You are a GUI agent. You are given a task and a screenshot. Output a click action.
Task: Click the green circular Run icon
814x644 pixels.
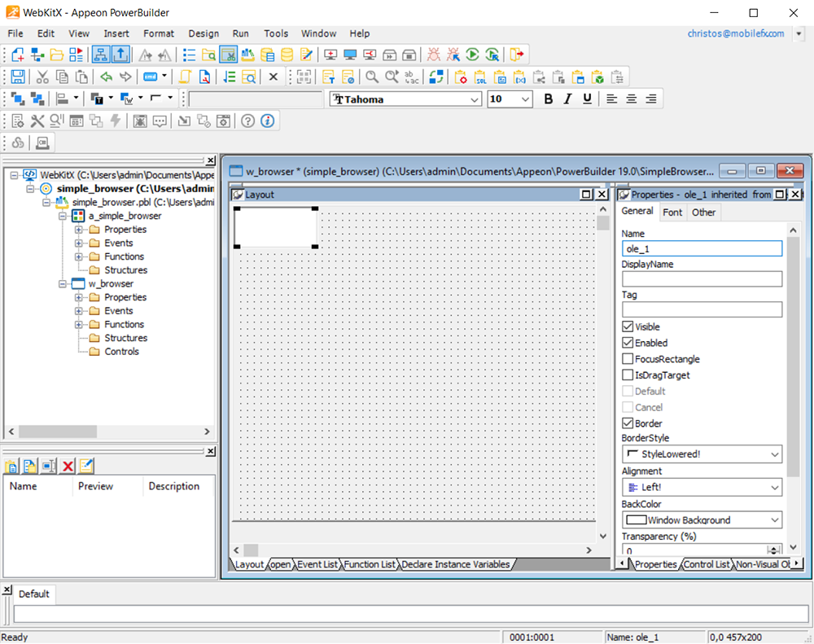[472, 55]
